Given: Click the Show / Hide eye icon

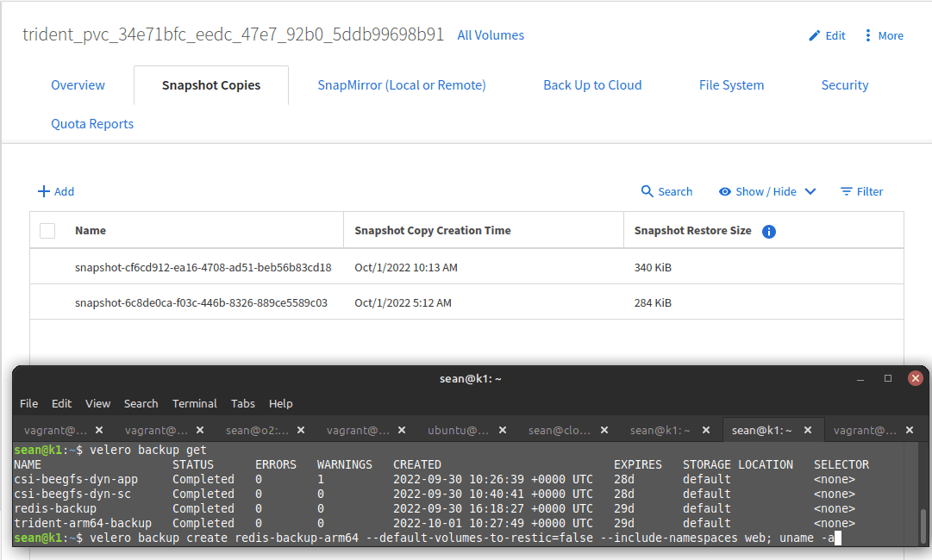Looking at the screenshot, I should (724, 192).
